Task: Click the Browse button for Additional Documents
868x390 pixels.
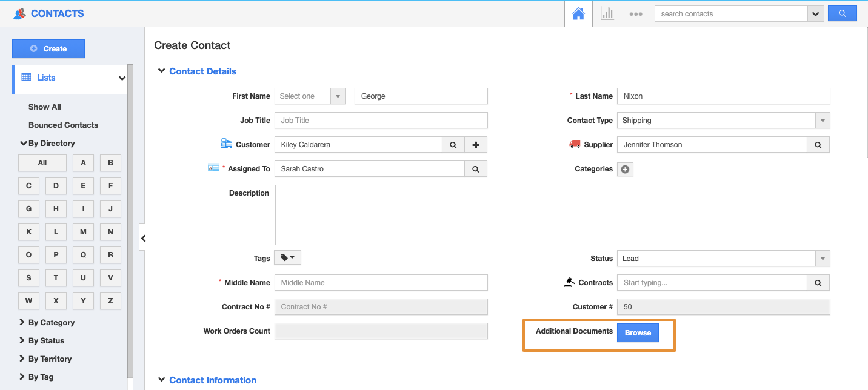Action: (x=637, y=332)
